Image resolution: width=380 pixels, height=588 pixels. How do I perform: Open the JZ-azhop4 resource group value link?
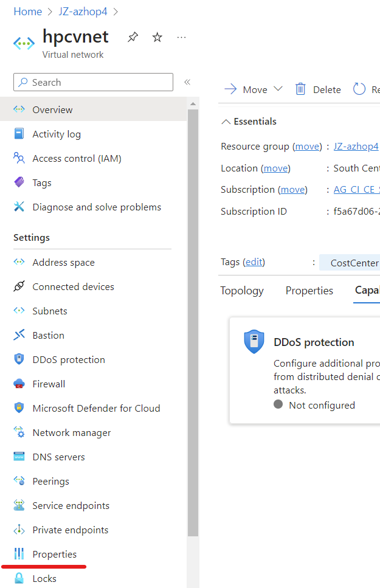[x=356, y=147]
